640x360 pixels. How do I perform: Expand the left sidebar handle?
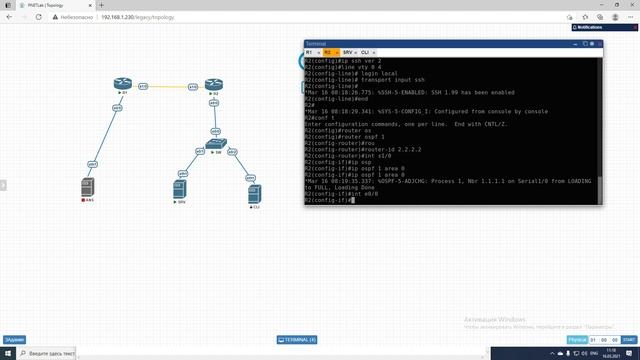pyautogui.click(x=3, y=185)
